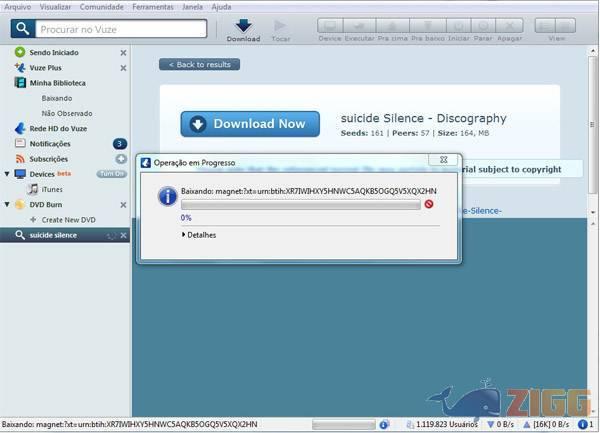Select iTunes under Devices

point(52,189)
